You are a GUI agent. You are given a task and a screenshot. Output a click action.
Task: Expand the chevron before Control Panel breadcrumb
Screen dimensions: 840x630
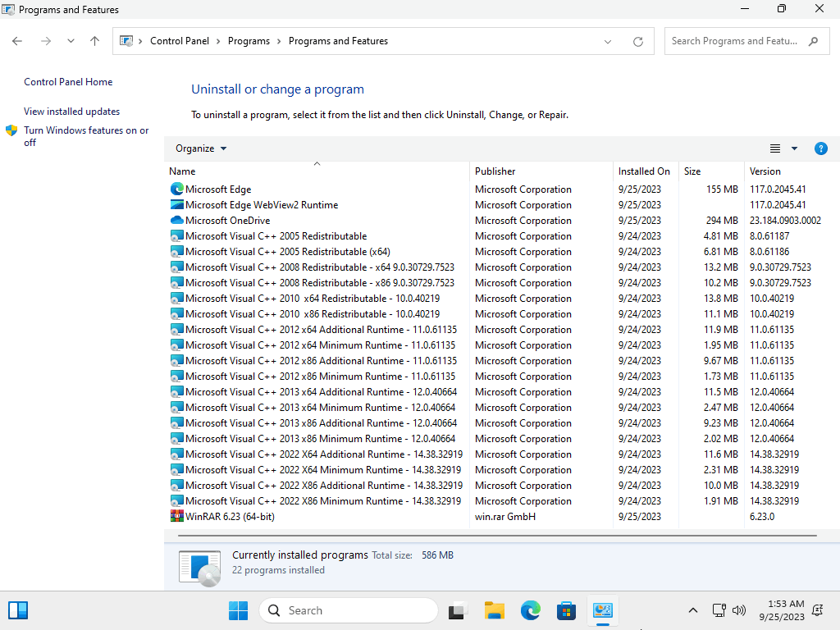[140, 41]
